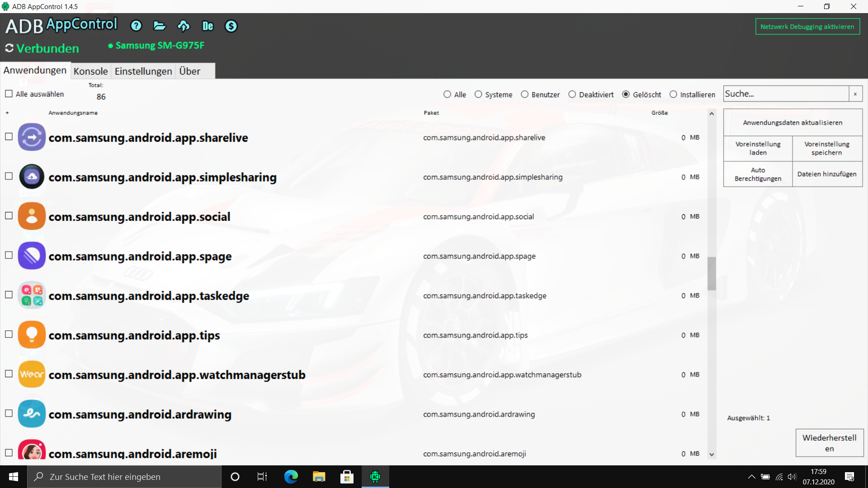Check the box for com.samsung.android.app.simplesharing

point(9,176)
